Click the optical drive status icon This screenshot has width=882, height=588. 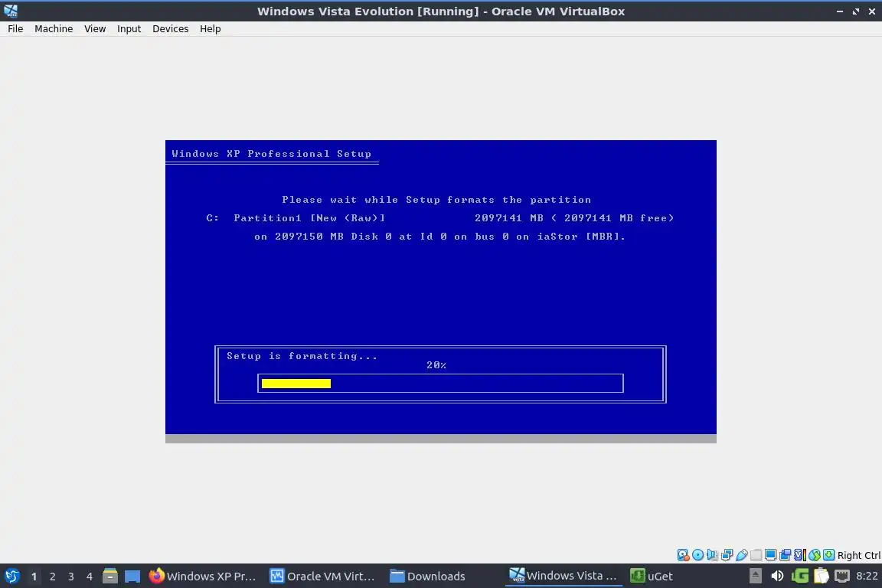[697, 555]
